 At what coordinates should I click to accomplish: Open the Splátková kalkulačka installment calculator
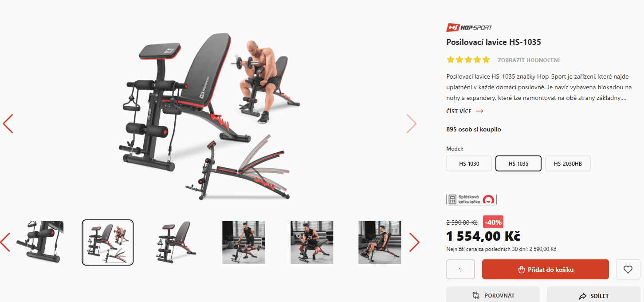click(x=471, y=199)
